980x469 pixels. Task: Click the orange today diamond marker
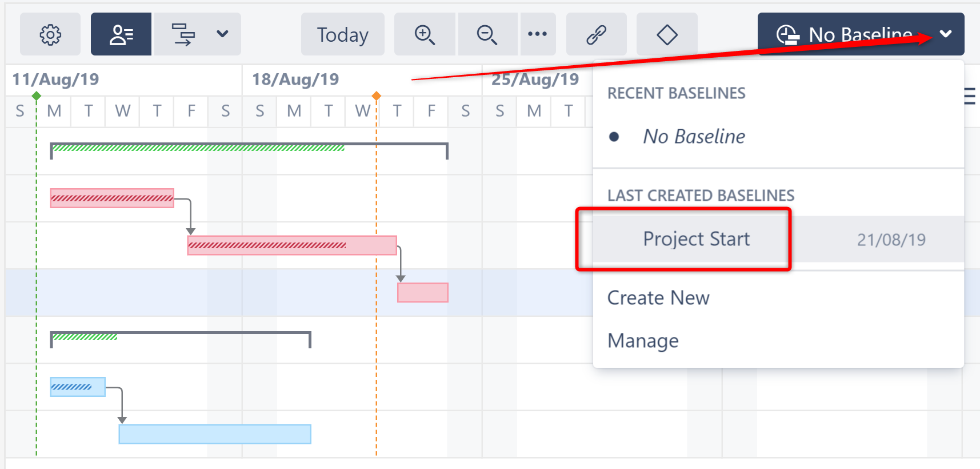point(376,96)
